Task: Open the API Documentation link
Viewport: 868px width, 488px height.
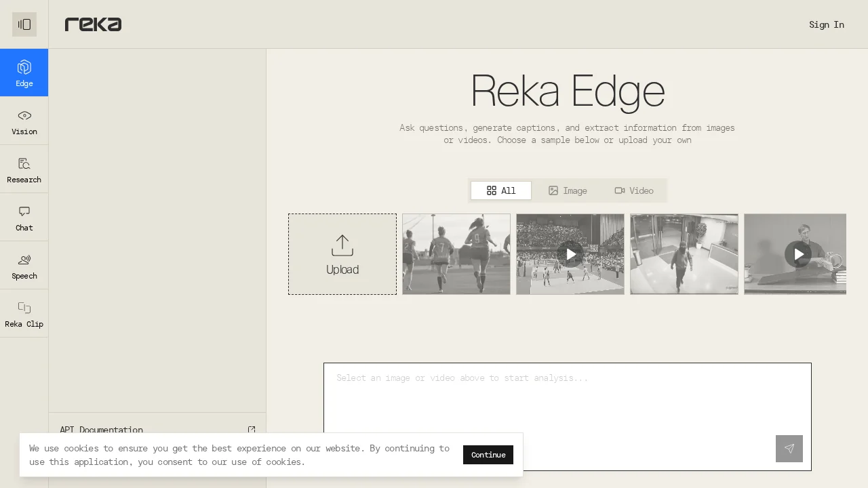Action: coord(101,430)
